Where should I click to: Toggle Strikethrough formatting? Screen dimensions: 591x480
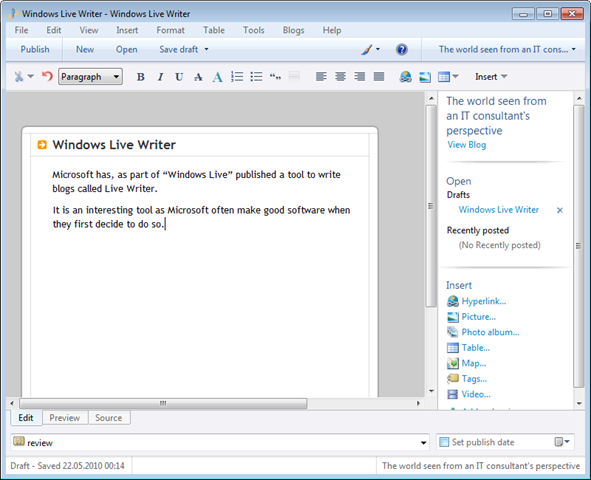[x=198, y=77]
